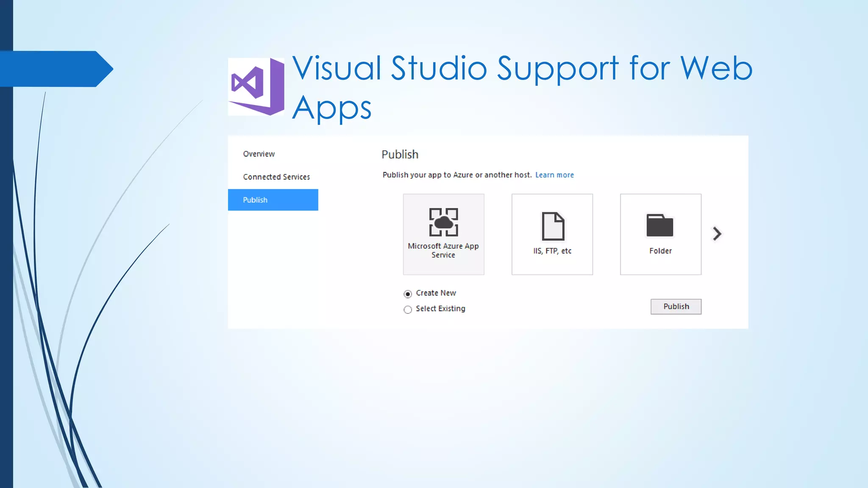868x488 pixels.
Task: Click the Publish button
Action: point(676,307)
